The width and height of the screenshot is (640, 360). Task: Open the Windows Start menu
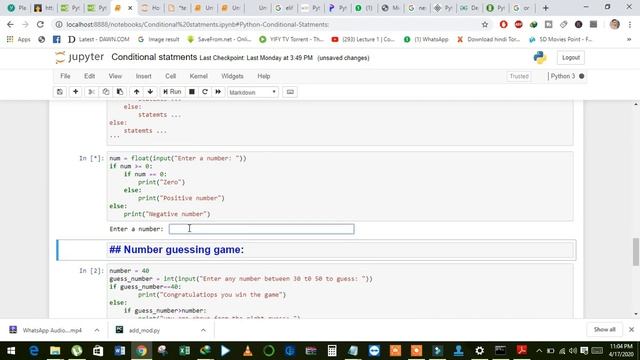(x=11, y=351)
